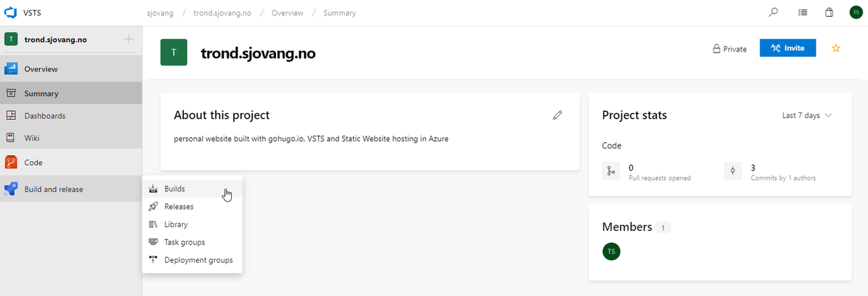The image size is (868, 296).
Task: Click the Builds icon in flyout menu
Action: point(153,189)
